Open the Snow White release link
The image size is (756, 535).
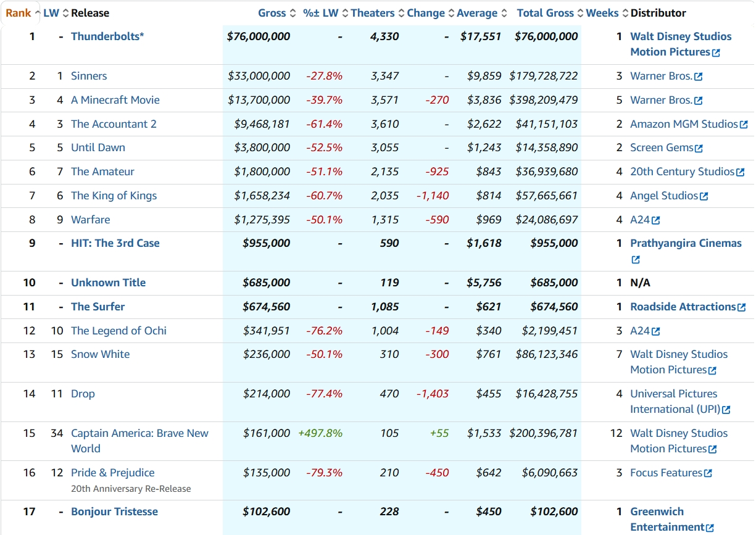pos(101,354)
